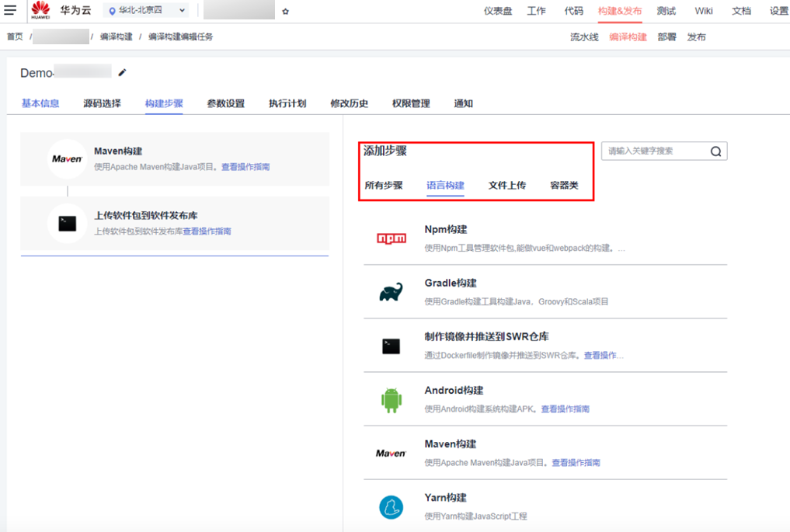Open 构建&发布 in top navigation
Image resolution: width=790 pixels, height=532 pixels.
point(620,11)
